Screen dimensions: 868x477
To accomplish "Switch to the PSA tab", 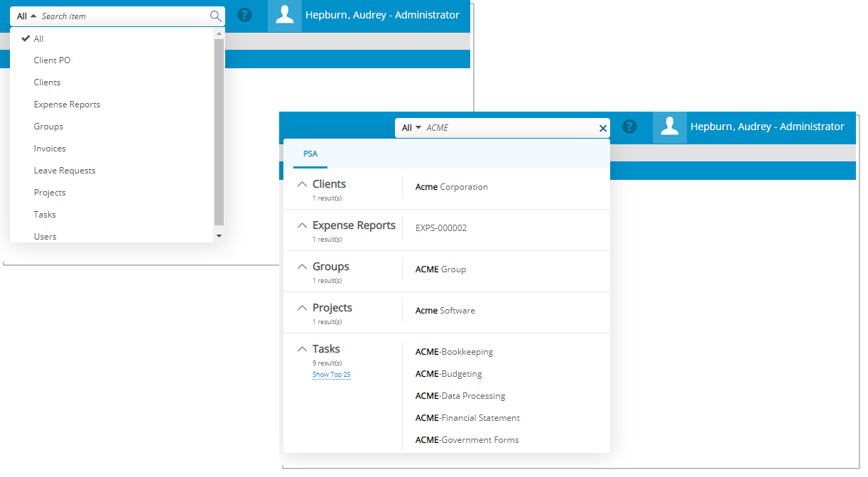I will coord(310,154).
